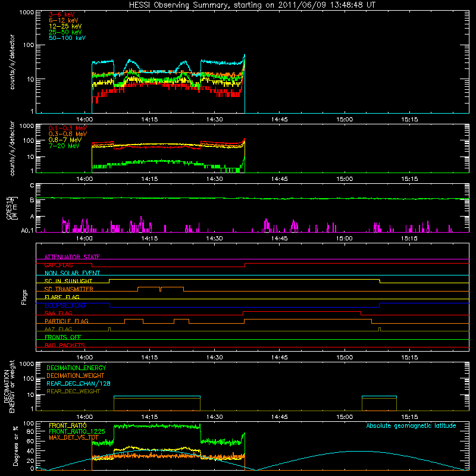Screen dimensions: 476x476
Task: Click the HESSI Observing Summary plot title
Action: (x=252, y=5)
